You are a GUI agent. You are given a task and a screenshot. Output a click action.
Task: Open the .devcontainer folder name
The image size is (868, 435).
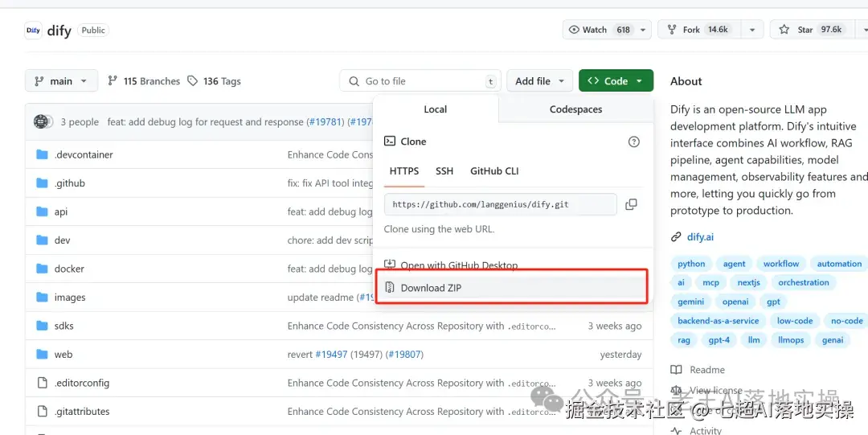84,154
